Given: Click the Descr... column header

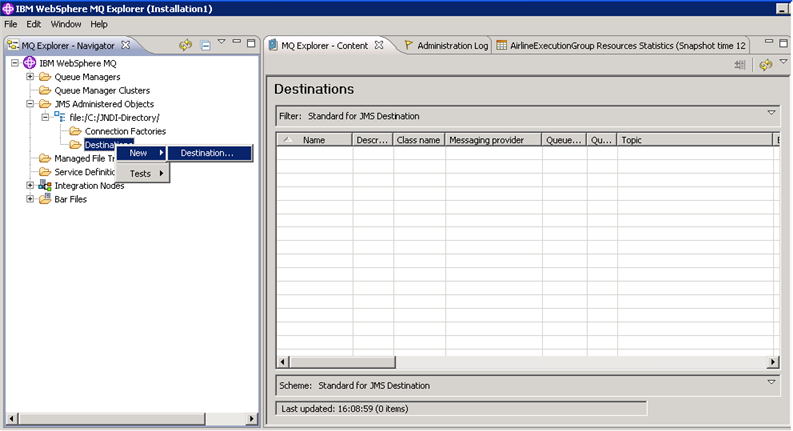Looking at the screenshot, I should [372, 140].
